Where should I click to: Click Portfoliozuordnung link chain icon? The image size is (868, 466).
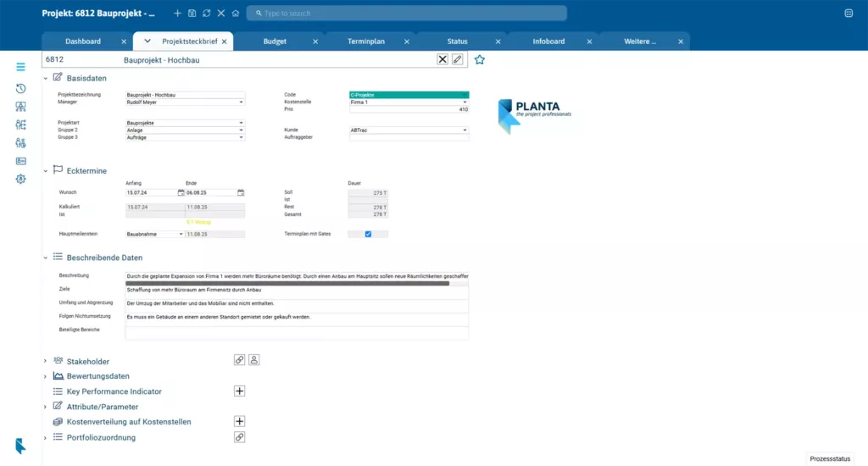click(239, 437)
